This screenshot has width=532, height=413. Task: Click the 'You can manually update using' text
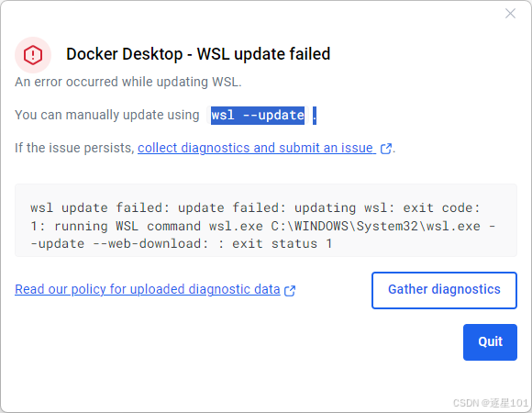pos(107,115)
